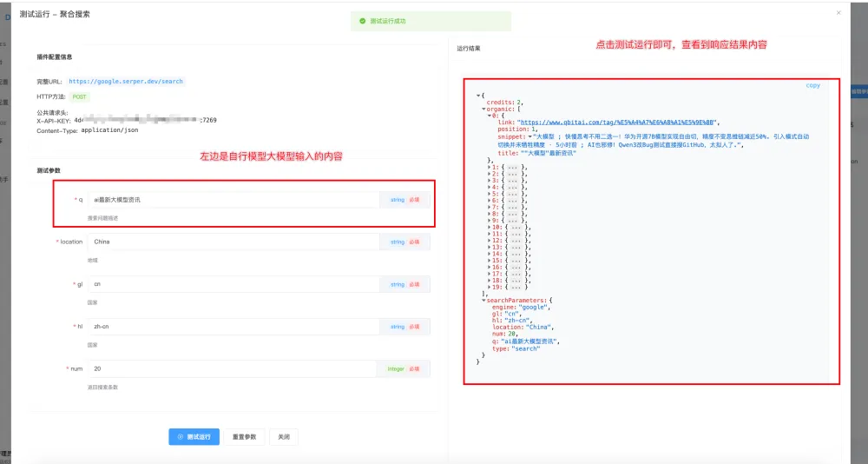Collapse the snippet string value
868x464 pixels.
point(529,136)
